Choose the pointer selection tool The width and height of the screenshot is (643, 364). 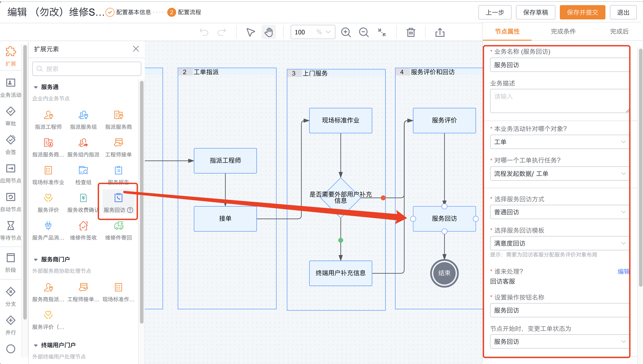(250, 32)
